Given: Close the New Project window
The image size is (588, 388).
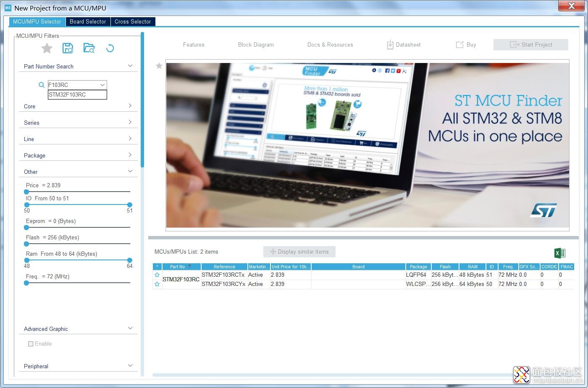Looking at the screenshot, I should [x=571, y=6].
